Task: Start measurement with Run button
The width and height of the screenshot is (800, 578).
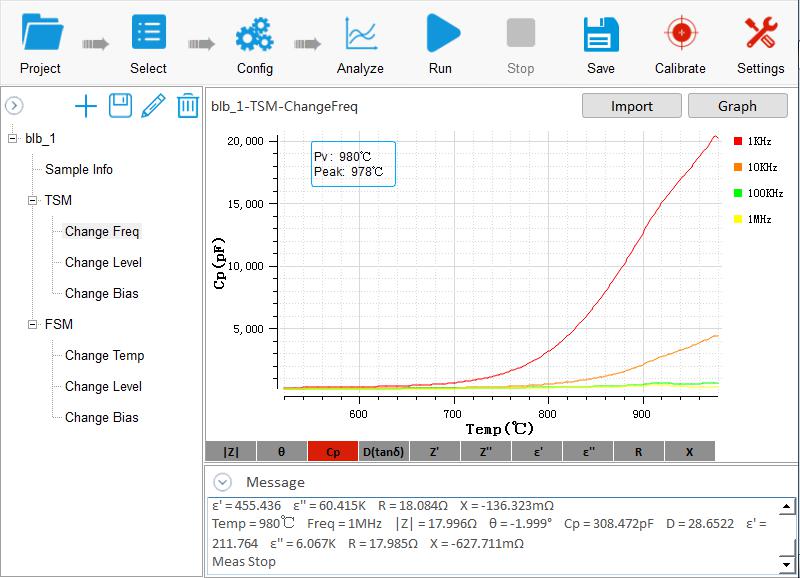Action: pyautogui.click(x=440, y=34)
